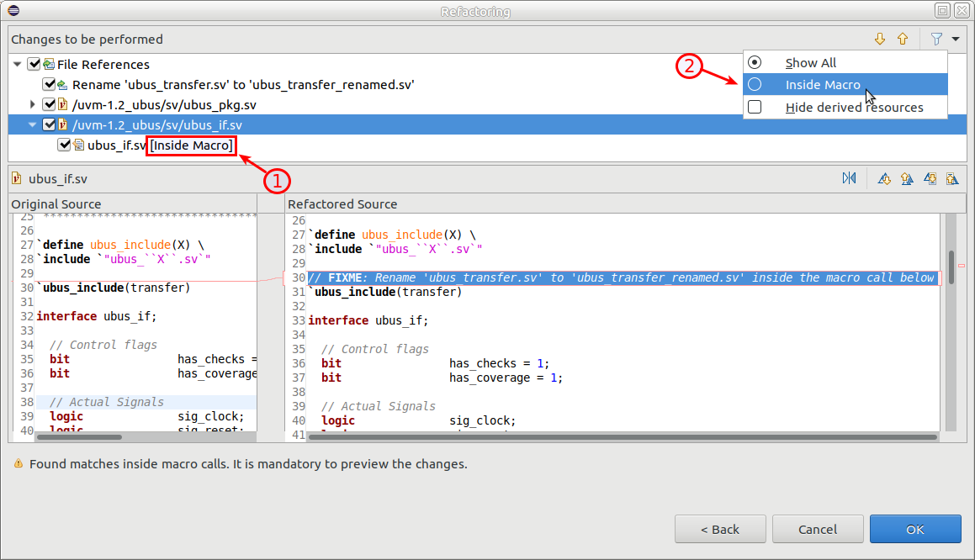This screenshot has width=975, height=560.
Task: Click the warning icon near mandatory preview message
Action: coord(19,464)
